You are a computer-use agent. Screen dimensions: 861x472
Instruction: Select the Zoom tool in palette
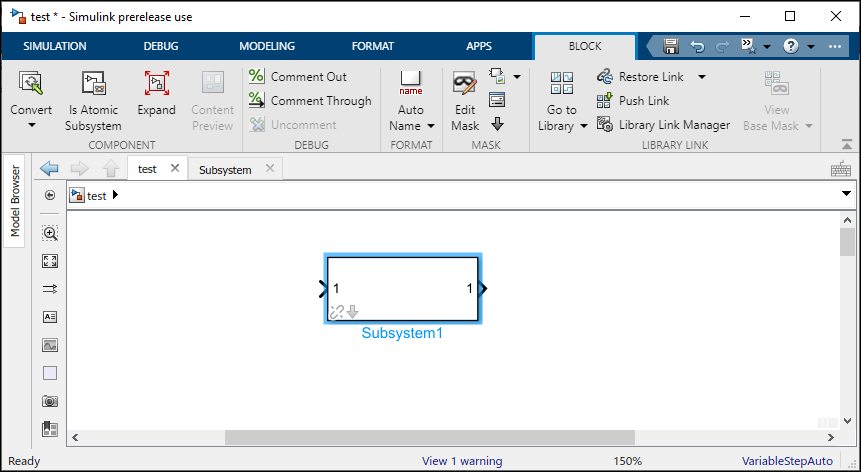pos(50,233)
